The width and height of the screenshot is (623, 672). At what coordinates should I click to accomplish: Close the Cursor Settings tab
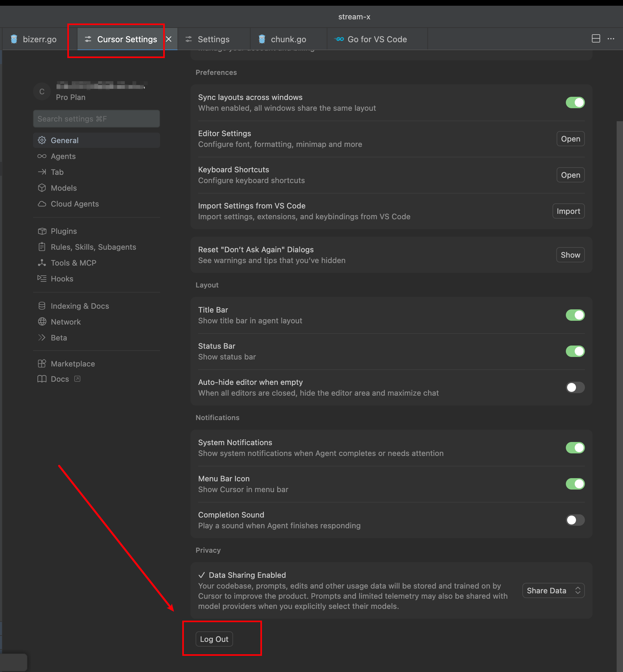(169, 39)
